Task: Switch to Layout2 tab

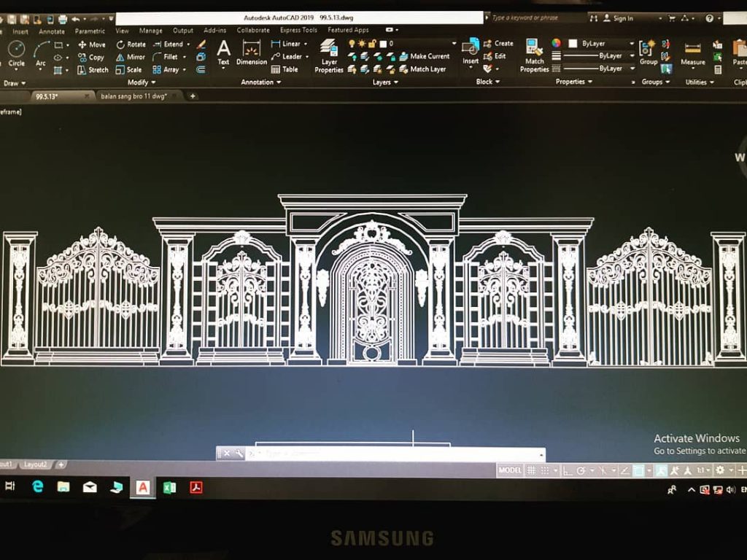Action: click(35, 464)
